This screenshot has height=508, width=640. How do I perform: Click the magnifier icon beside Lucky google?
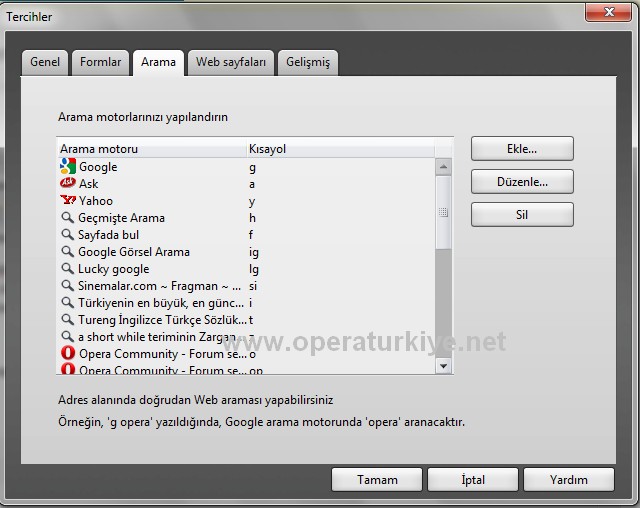67,268
